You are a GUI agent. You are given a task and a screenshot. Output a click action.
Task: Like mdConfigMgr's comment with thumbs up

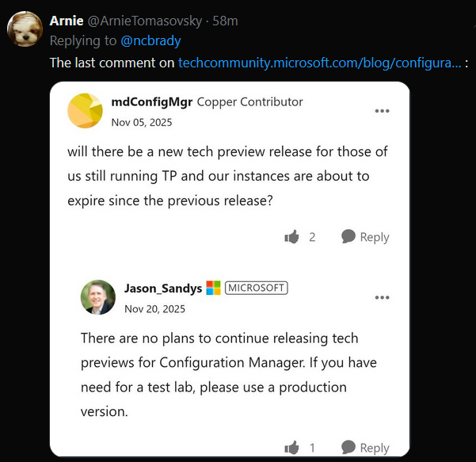(291, 236)
